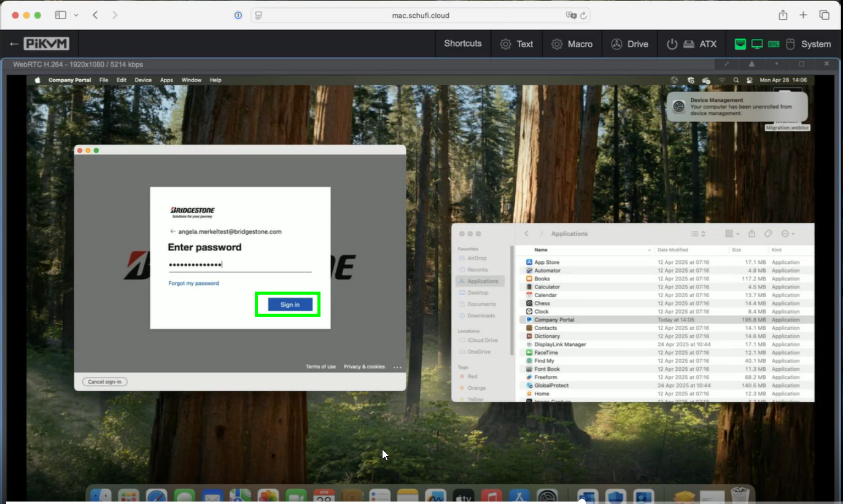This screenshot has height=504, width=843.
Task: Open the list view dropdown in Finder toolbar
Action: coord(698,234)
